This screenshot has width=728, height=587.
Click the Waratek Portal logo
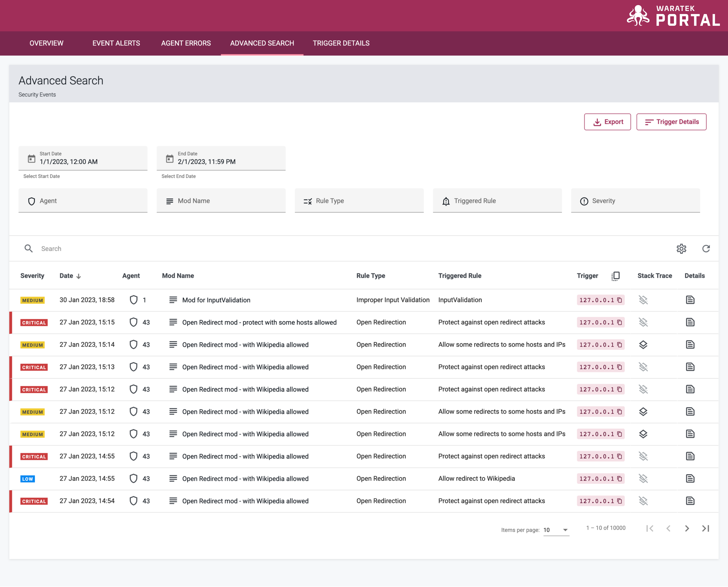click(673, 16)
